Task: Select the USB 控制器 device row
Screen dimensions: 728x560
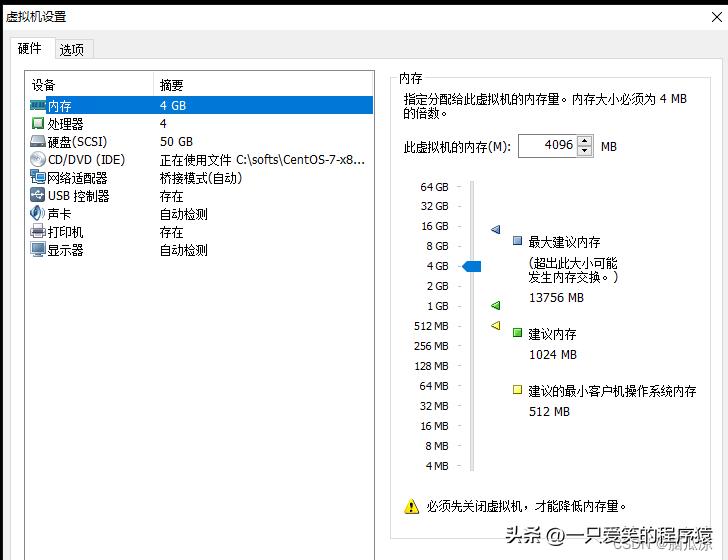Action: coord(201,195)
